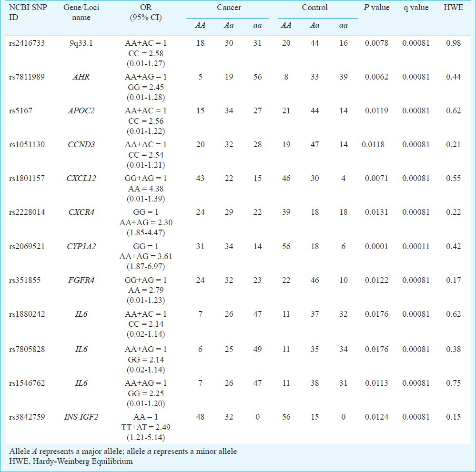The width and height of the screenshot is (476, 472).
Task: Click the HWE value 0.21
Action: click(454, 144)
